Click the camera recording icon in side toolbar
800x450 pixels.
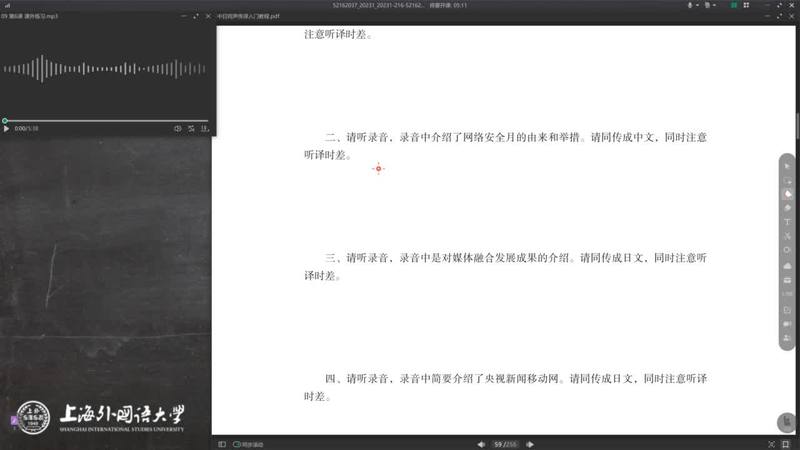point(787,324)
